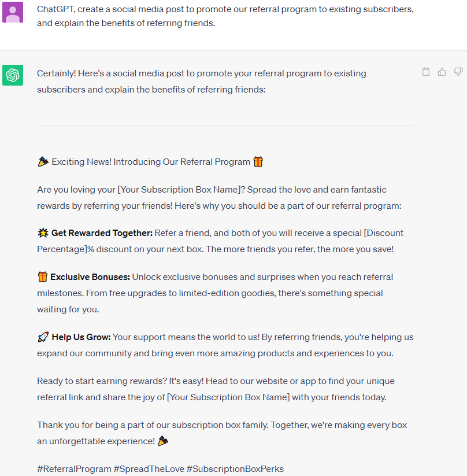467x476 pixels.
Task: Give a thumbs up to the response
Action: (442, 71)
